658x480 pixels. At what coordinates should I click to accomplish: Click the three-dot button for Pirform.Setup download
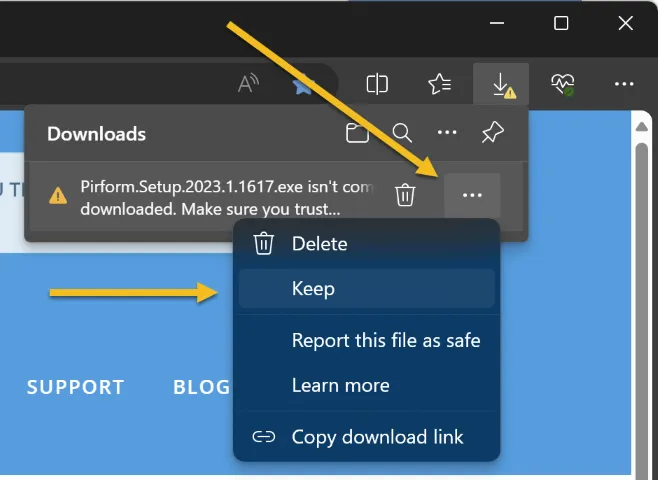[x=472, y=195]
